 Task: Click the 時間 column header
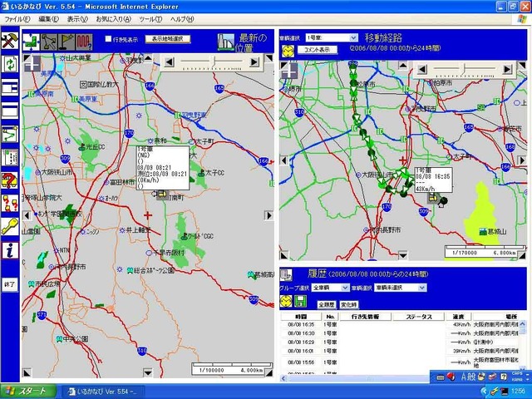(301, 317)
